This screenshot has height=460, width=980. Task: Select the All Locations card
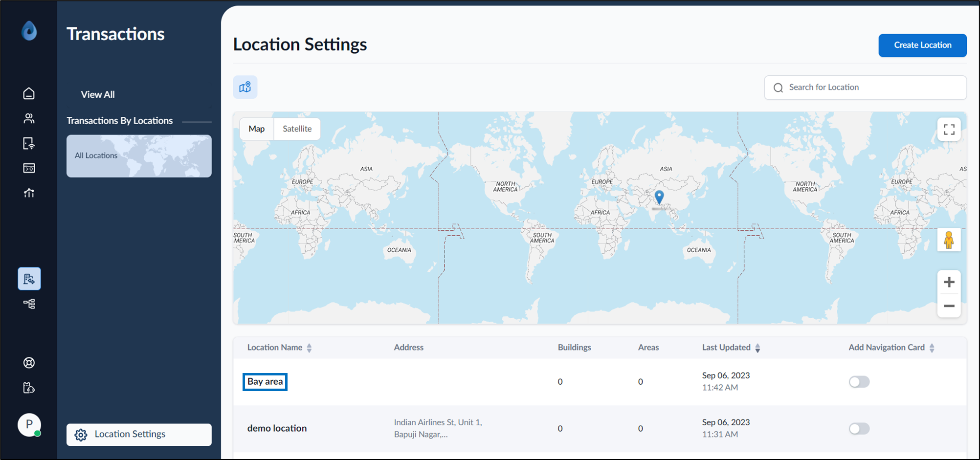click(139, 156)
